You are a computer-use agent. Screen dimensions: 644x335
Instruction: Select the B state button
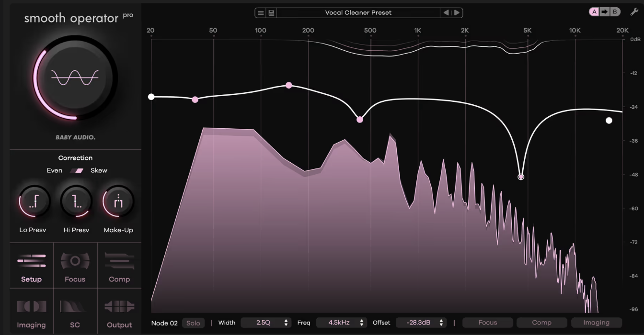click(x=614, y=12)
